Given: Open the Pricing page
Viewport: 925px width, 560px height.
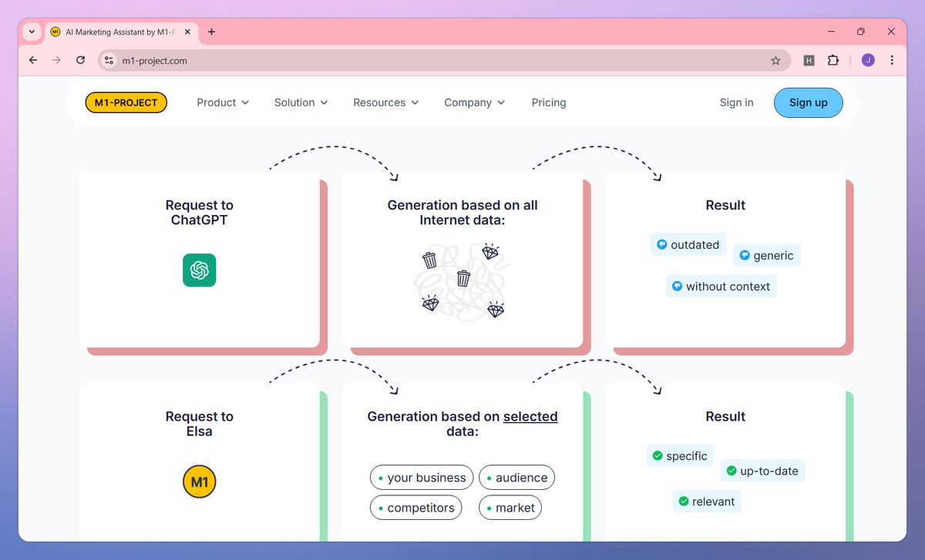Looking at the screenshot, I should point(549,102).
